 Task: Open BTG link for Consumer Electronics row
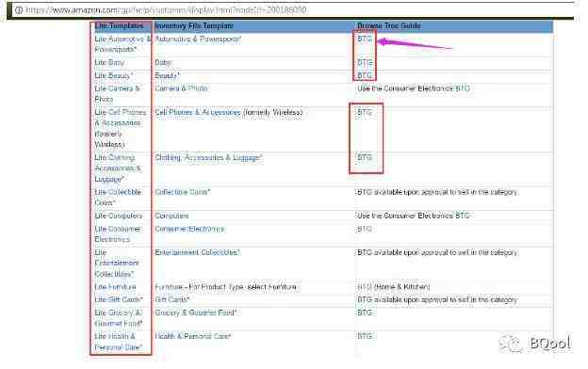(365, 229)
